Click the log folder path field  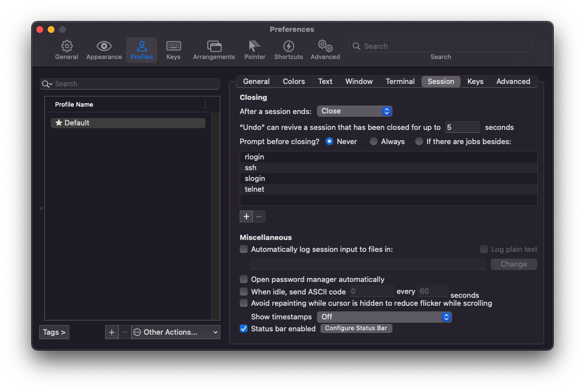(367, 264)
